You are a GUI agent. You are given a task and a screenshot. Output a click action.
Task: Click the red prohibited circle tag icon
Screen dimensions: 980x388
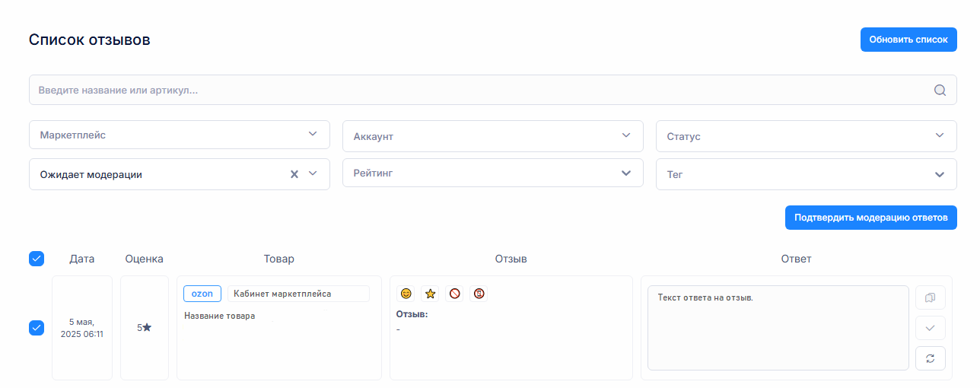click(x=454, y=294)
